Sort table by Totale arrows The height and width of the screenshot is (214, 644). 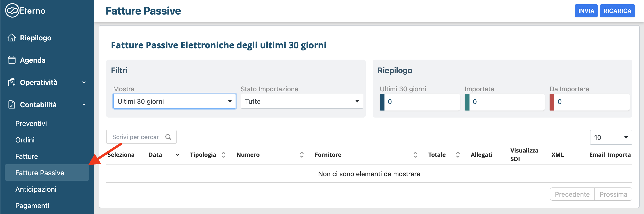pos(458,155)
